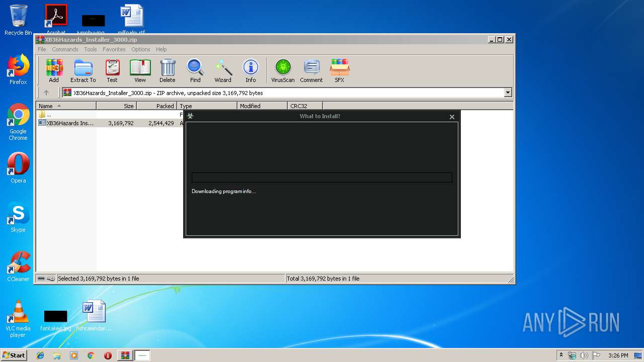Click the Add toolbar icon in WinRAR
644x362 pixels.
tap(54, 70)
